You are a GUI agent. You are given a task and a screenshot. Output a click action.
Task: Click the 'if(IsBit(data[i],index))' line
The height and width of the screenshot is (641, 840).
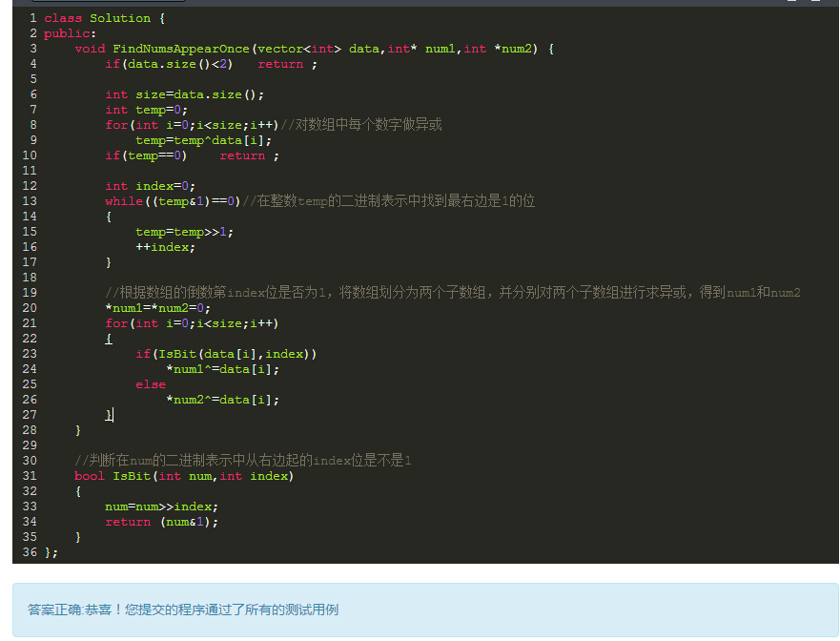click(226, 354)
